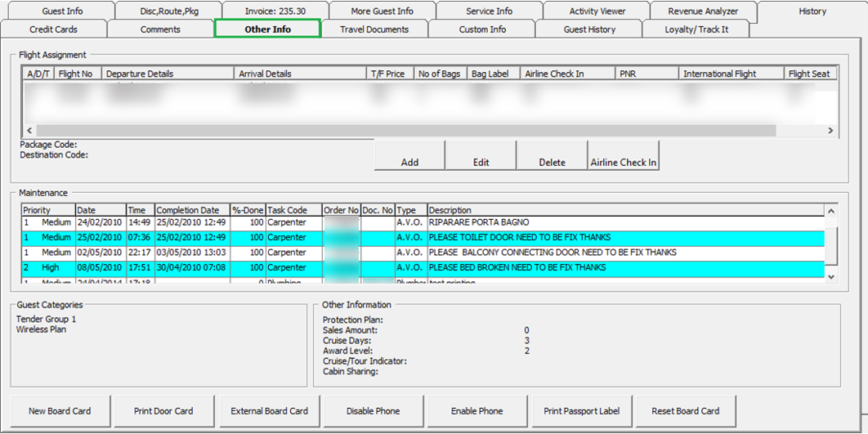The height and width of the screenshot is (434, 868).
Task: Click the Enable Phone button
Action: pyautogui.click(x=477, y=411)
